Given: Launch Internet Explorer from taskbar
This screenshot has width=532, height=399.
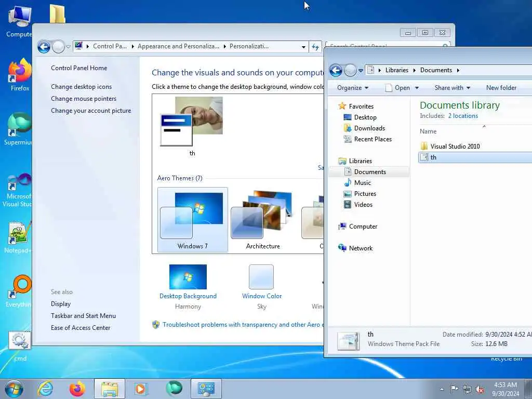Looking at the screenshot, I should (45, 389).
